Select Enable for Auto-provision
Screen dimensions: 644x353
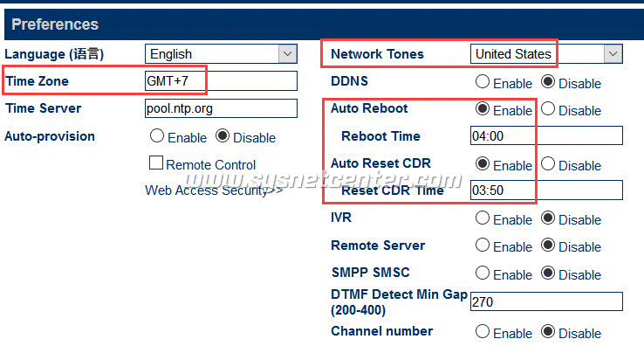click(x=157, y=135)
